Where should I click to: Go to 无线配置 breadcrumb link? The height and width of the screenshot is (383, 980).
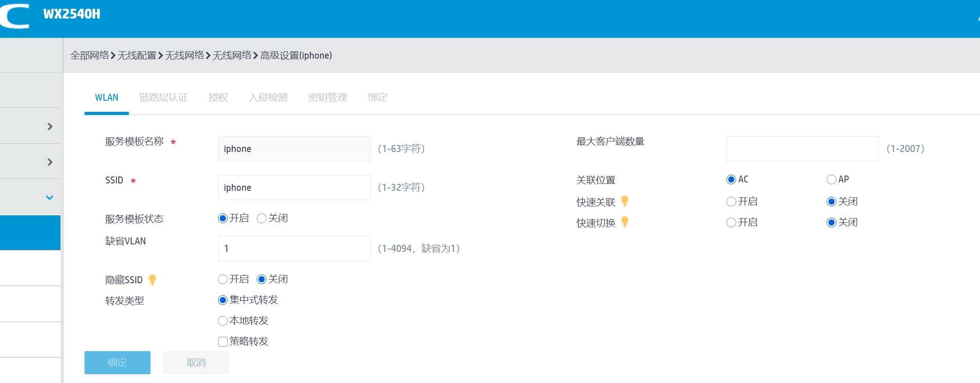(x=137, y=55)
